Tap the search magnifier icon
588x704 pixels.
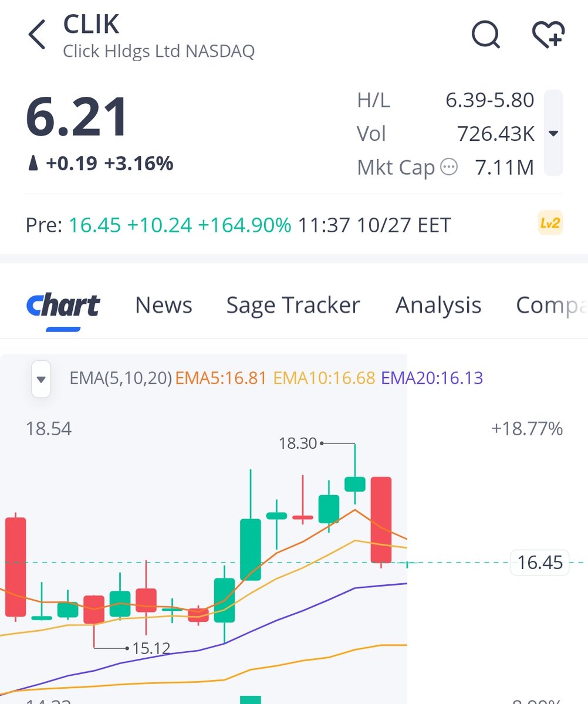(x=485, y=35)
